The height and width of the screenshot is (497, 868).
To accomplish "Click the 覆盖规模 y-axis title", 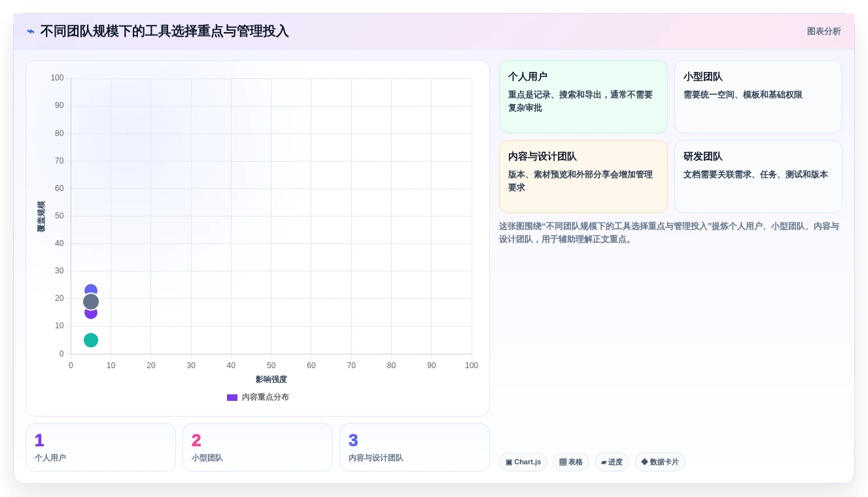I will tap(41, 216).
